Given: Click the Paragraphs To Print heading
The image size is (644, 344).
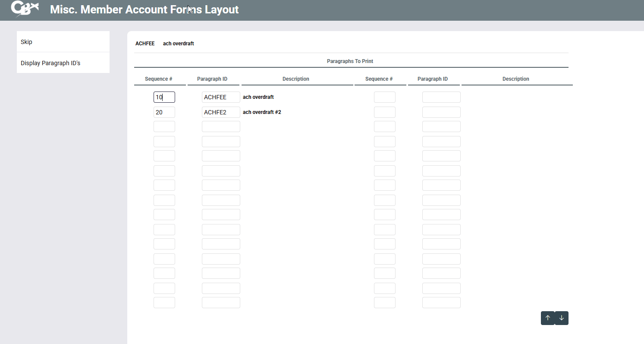Looking at the screenshot, I should click(350, 61).
